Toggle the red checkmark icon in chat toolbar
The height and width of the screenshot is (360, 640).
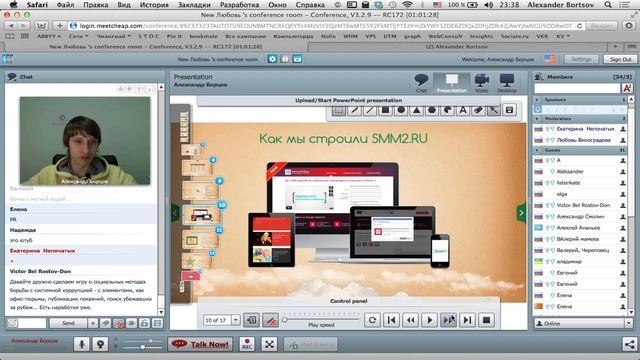119,323
